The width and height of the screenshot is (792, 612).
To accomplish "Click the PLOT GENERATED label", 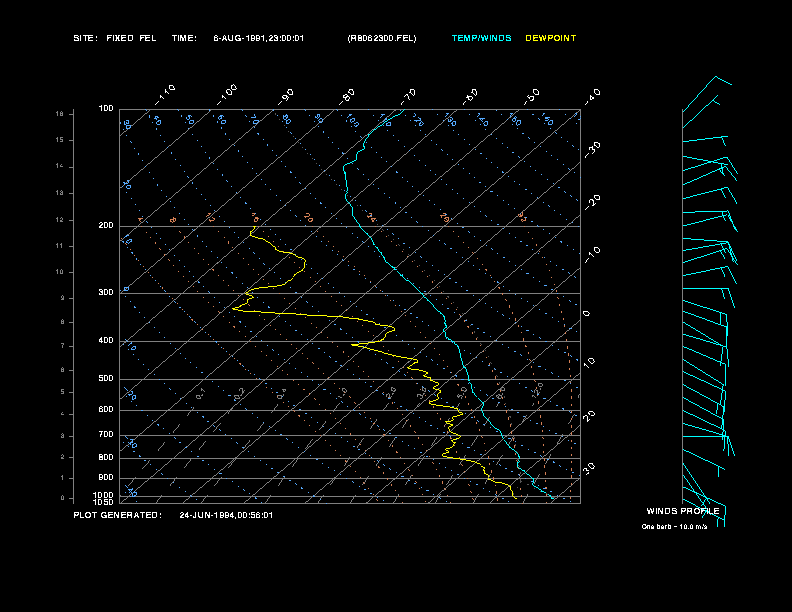I will click(x=118, y=515).
